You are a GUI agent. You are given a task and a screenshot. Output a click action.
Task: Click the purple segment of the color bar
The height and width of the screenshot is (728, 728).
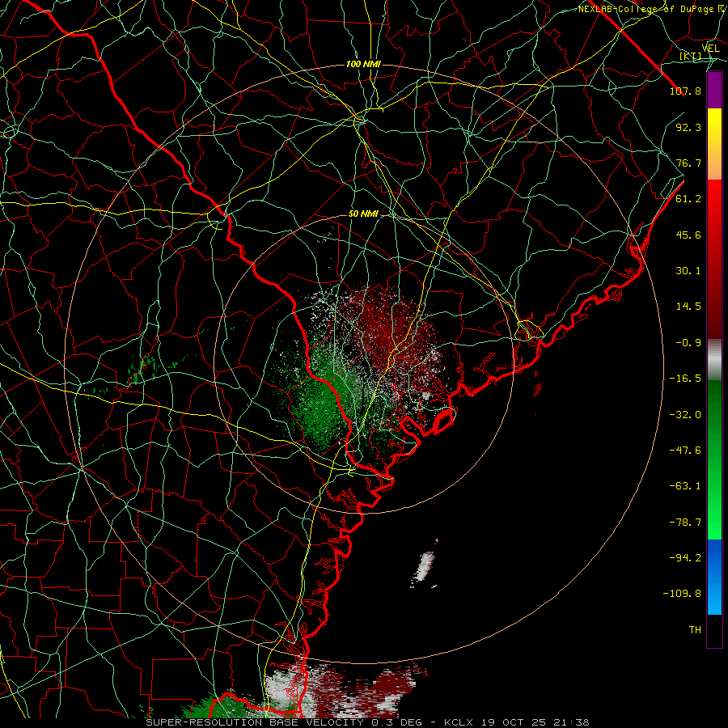click(x=714, y=91)
